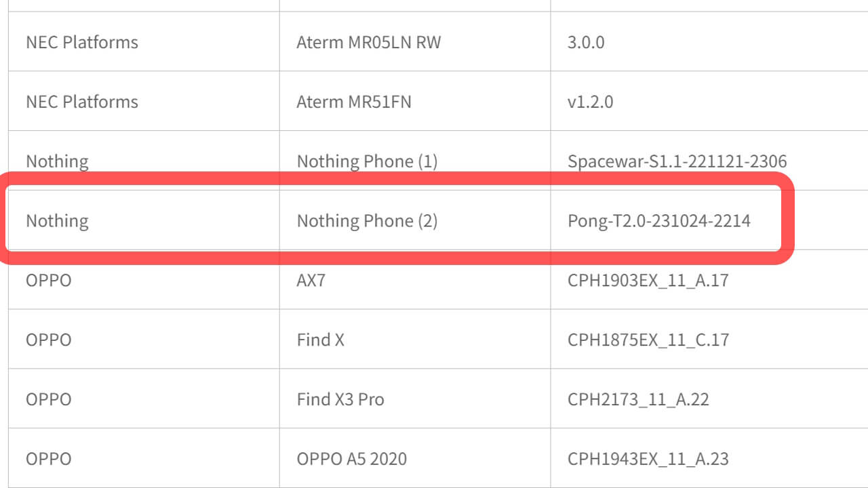
Task: Click the "Find X3 Pro" model cell
Action: click(340, 399)
